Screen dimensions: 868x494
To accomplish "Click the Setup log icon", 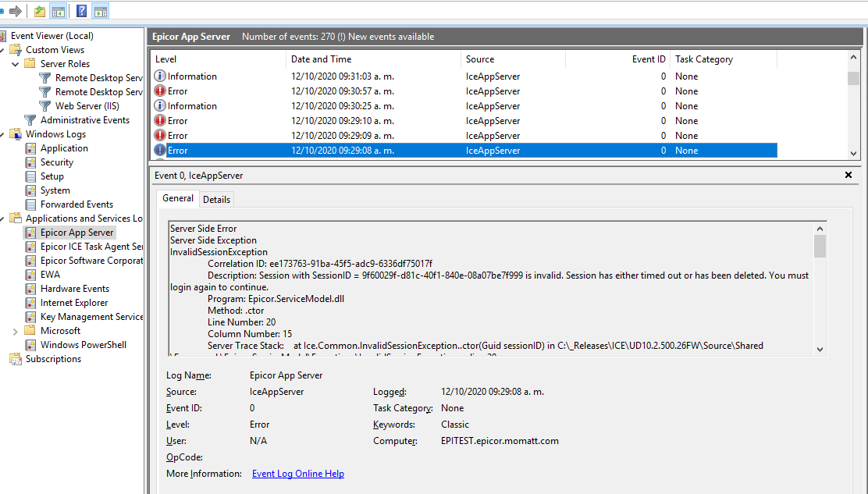I will click(30, 176).
